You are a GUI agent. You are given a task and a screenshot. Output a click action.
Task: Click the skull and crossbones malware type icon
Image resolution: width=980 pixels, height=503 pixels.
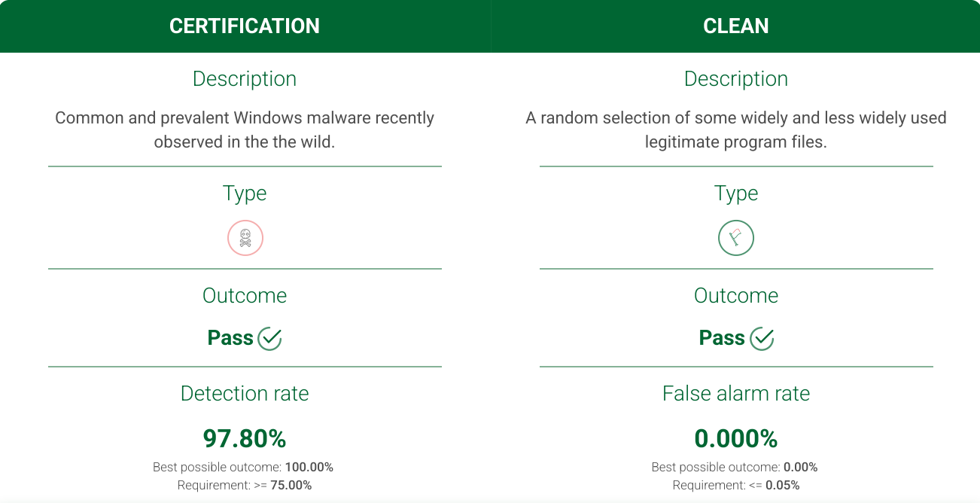(245, 238)
